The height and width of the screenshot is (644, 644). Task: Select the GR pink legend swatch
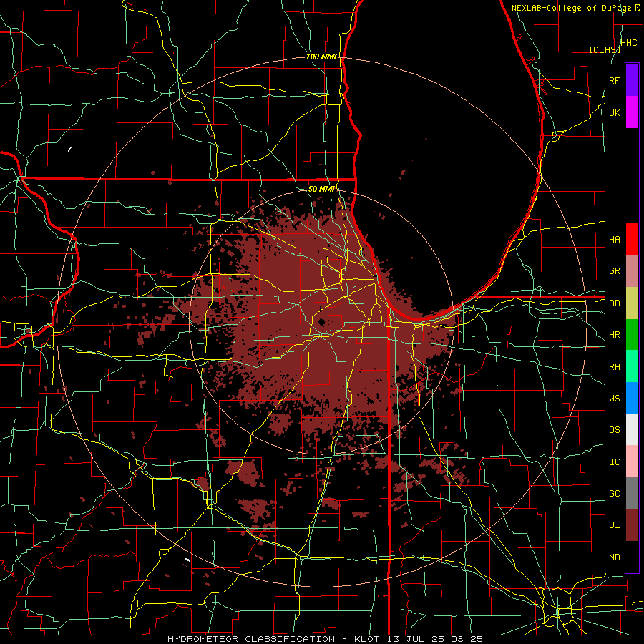click(632, 270)
